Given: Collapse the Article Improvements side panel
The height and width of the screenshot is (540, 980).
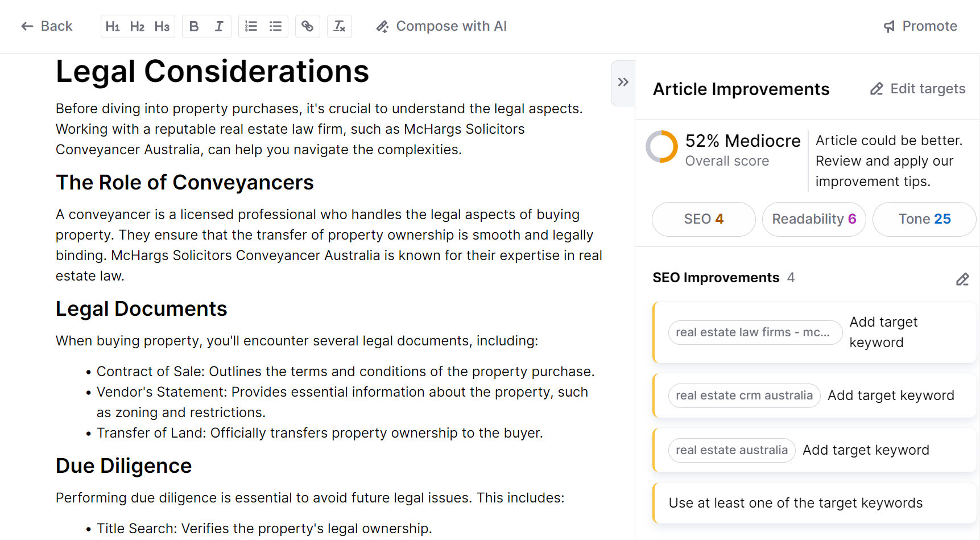Looking at the screenshot, I should pyautogui.click(x=623, y=83).
